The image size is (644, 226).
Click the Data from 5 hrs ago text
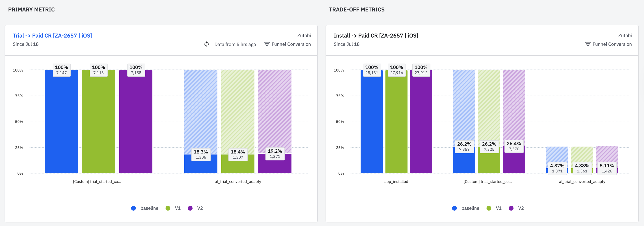click(235, 44)
